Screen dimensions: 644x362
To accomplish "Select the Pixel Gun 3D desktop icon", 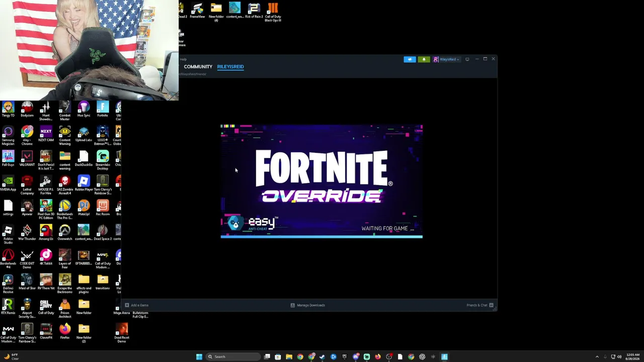I will (x=46, y=210).
